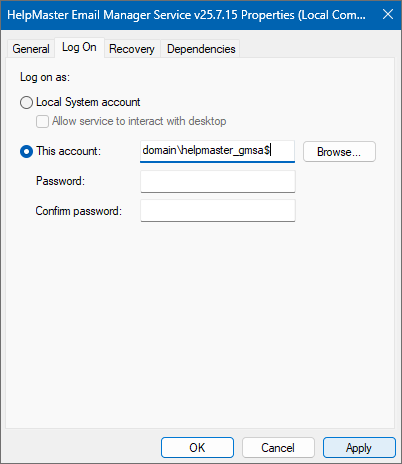Click the HelpMaster Email Manager Service title text
This screenshot has width=402, height=464.
tap(186, 15)
